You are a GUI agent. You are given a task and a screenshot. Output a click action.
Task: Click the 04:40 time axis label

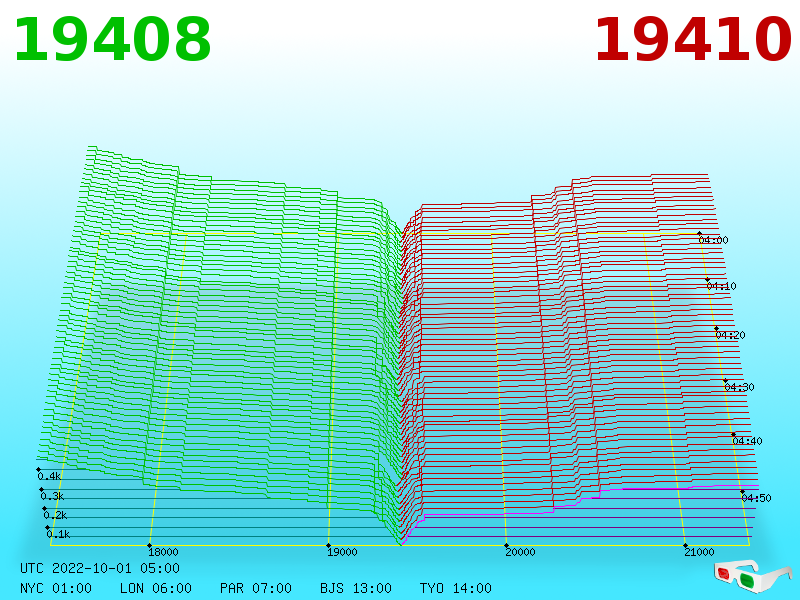pyautogui.click(x=747, y=441)
